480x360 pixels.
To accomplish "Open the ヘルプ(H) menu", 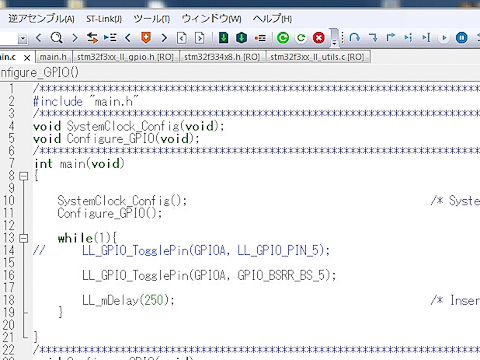I will click(272, 19).
